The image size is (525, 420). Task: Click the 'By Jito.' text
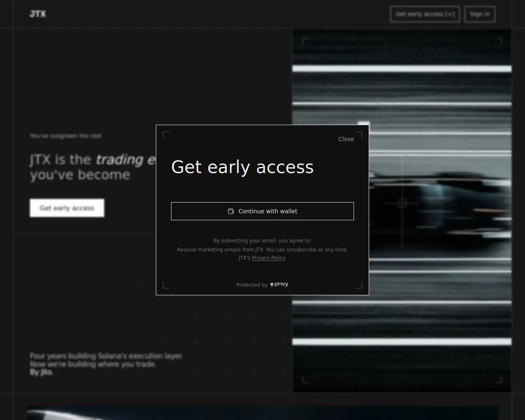pos(41,372)
